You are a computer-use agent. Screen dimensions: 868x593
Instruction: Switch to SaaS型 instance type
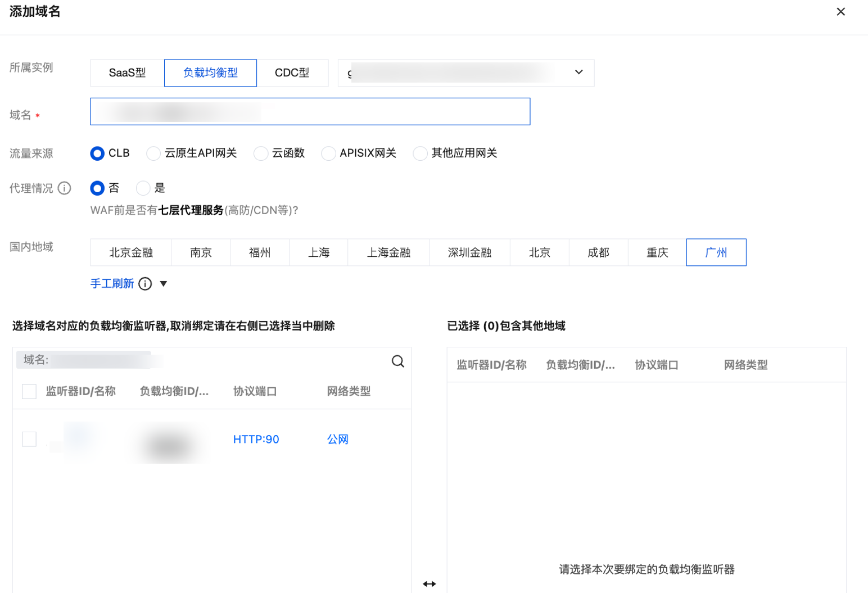click(x=127, y=73)
